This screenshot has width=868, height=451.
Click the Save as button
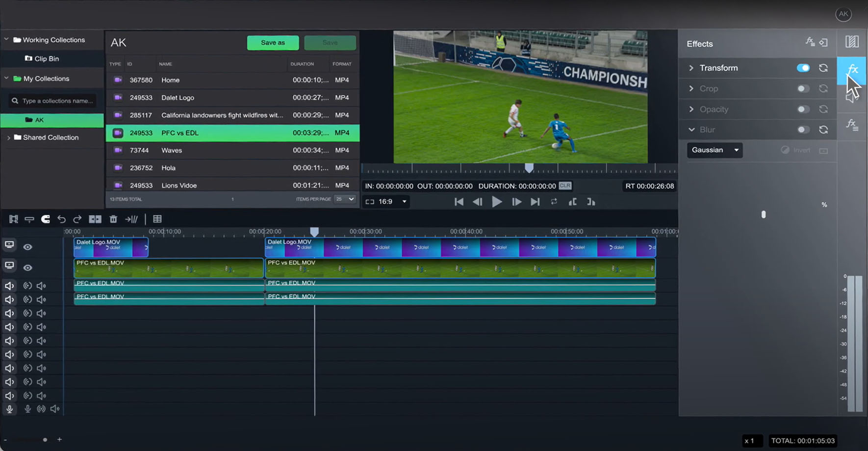[x=273, y=43]
